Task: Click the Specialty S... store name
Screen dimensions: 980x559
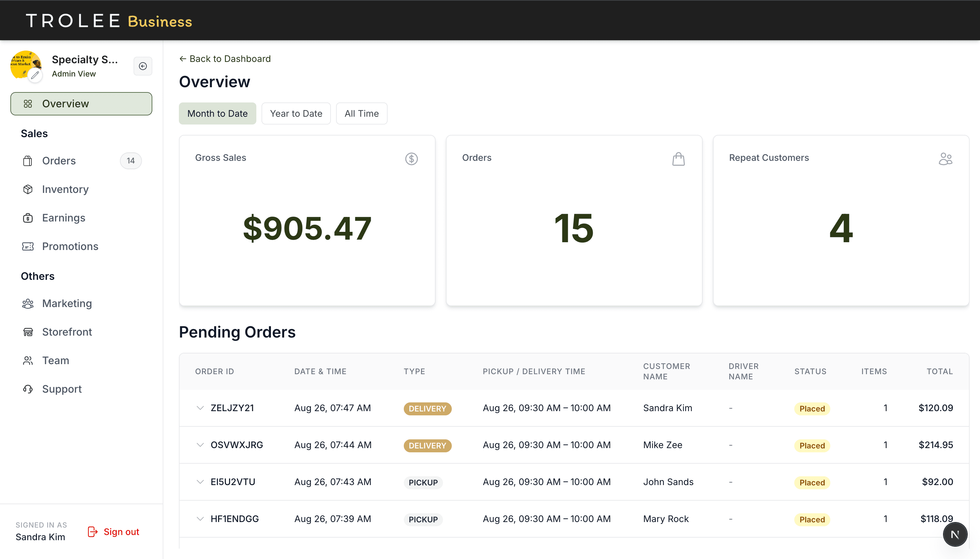Action: (x=85, y=60)
